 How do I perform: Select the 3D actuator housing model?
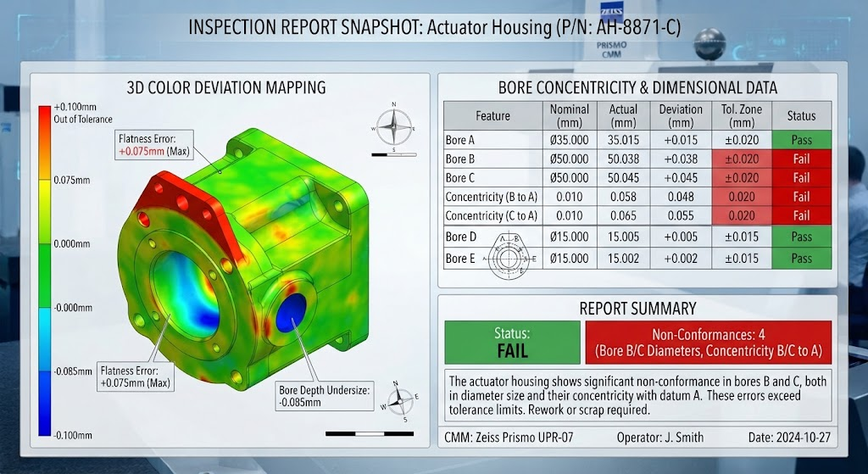click(x=243, y=260)
